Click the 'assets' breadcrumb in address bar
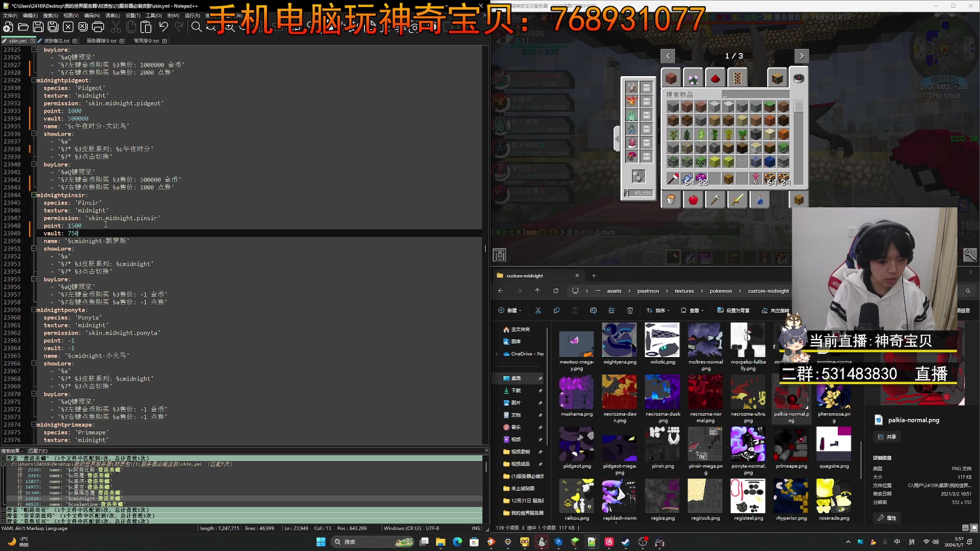 pos(614,291)
